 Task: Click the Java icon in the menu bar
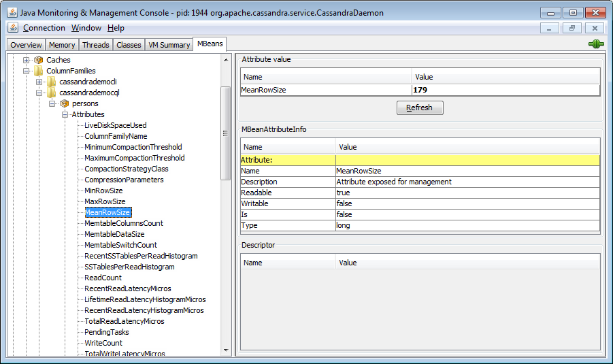click(12, 28)
